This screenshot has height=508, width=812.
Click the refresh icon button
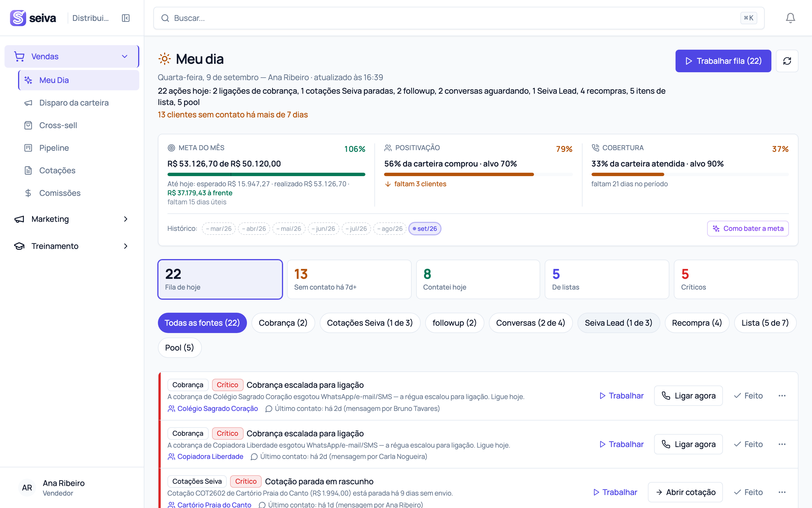(x=787, y=61)
